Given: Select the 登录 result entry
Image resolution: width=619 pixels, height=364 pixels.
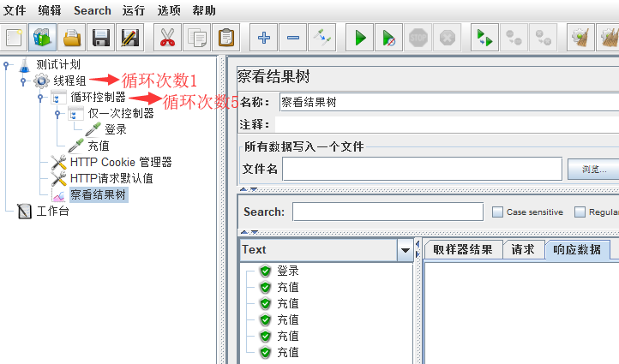Looking at the screenshot, I should tap(287, 271).
